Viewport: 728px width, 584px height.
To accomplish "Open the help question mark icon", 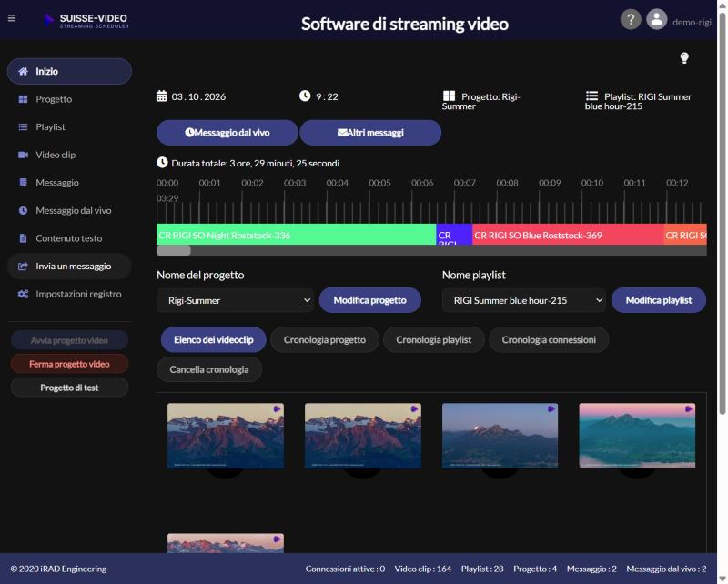I will pos(631,19).
